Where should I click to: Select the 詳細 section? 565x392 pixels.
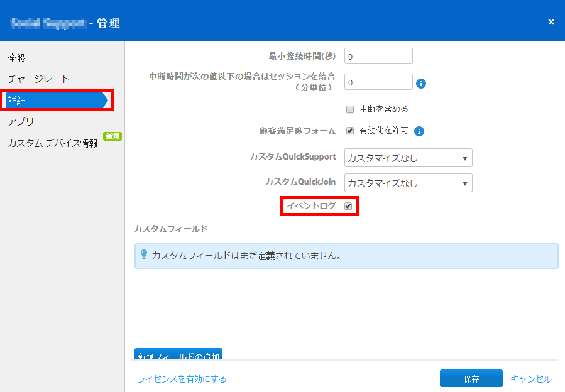[x=57, y=100]
